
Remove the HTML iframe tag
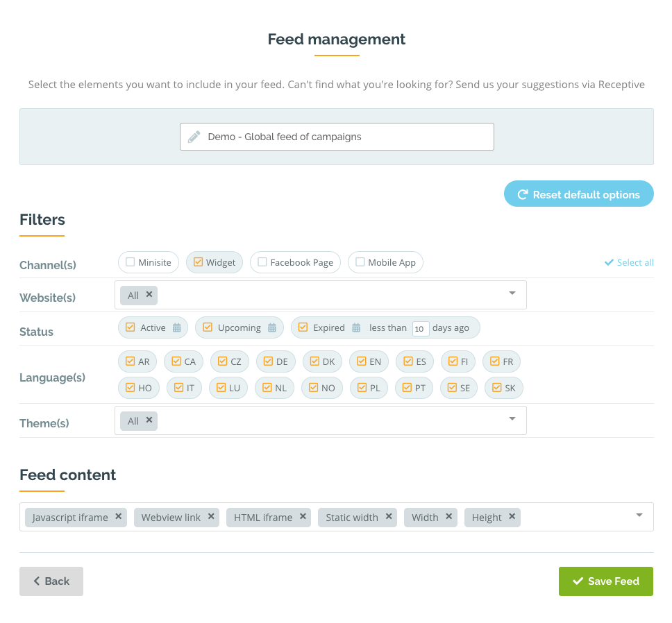303,517
